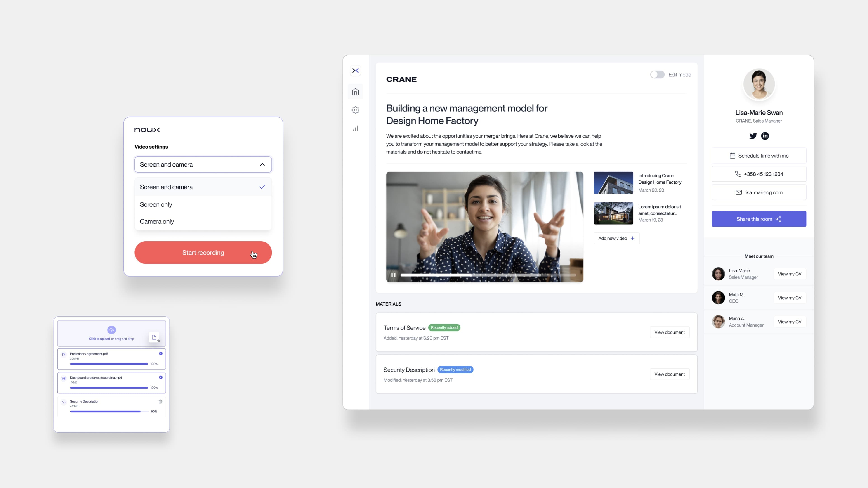This screenshot has height=488, width=868.
Task: Choose the Screen only option
Action: point(203,205)
